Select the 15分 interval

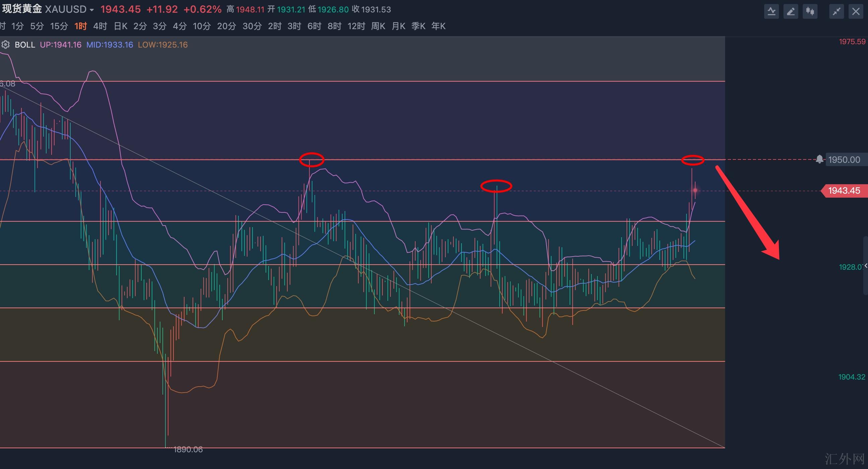point(59,26)
